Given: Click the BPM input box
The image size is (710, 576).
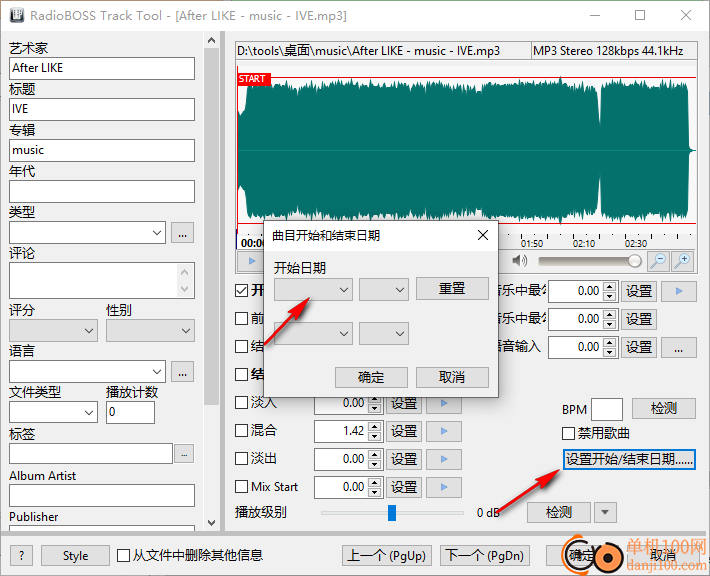Looking at the screenshot, I should [607, 409].
